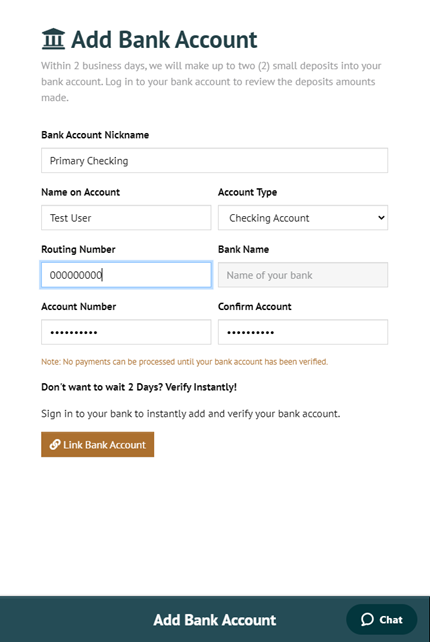Click the Bank Name field
This screenshot has width=430, height=642.
(303, 275)
